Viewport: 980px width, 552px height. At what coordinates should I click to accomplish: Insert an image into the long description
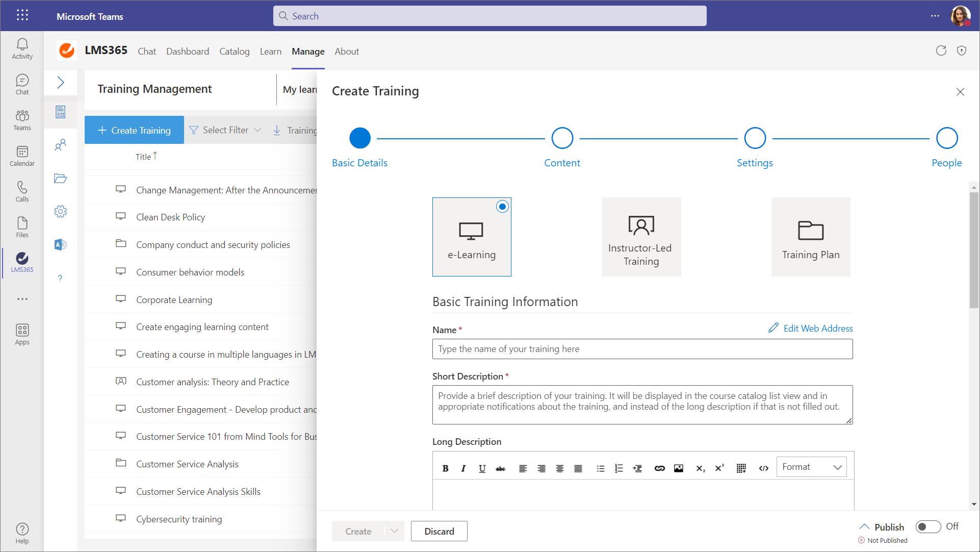(x=679, y=468)
